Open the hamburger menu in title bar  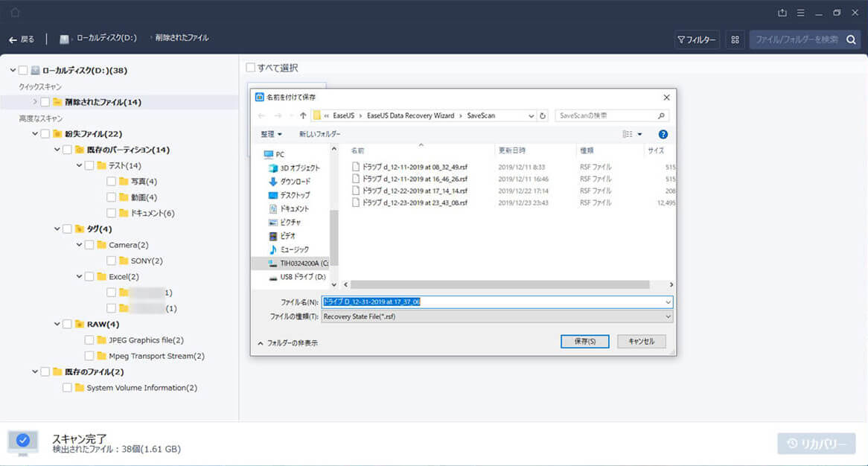click(x=801, y=13)
